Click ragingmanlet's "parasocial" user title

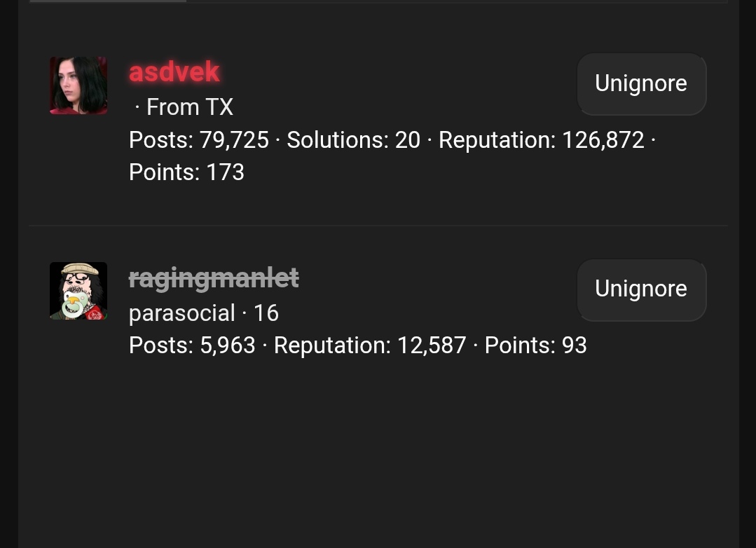pos(182,313)
